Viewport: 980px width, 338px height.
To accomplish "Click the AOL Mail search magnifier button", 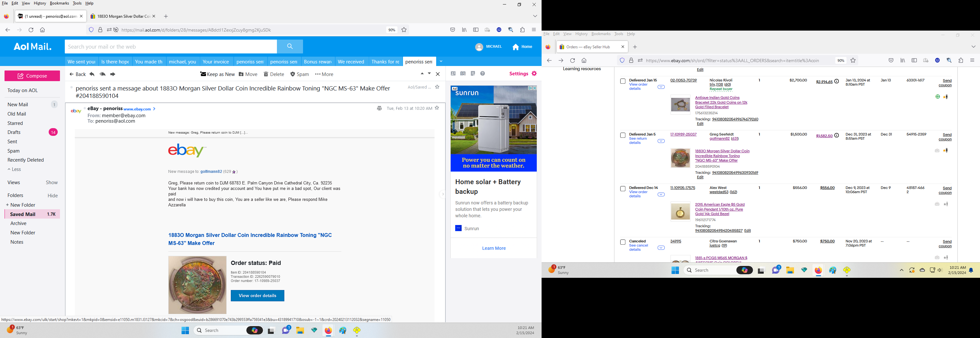I will 290,46.
